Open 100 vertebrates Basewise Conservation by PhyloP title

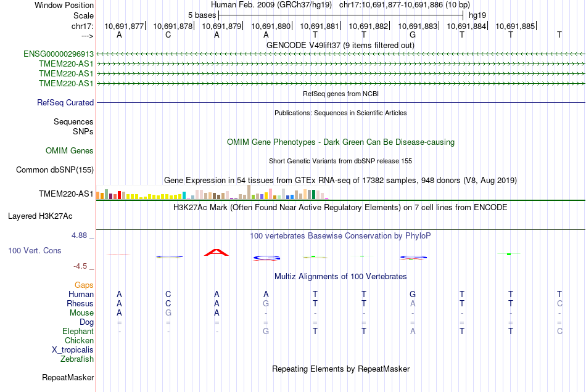pyautogui.click(x=340, y=236)
